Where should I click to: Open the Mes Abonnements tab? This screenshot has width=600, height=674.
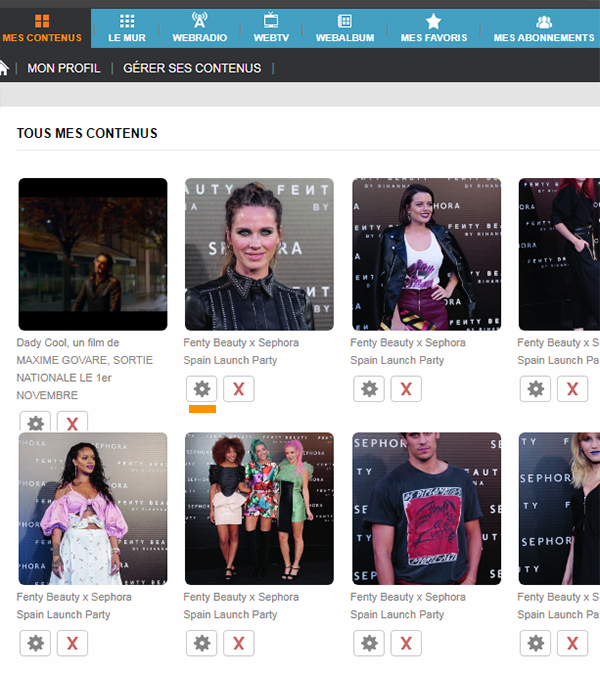coord(544,28)
